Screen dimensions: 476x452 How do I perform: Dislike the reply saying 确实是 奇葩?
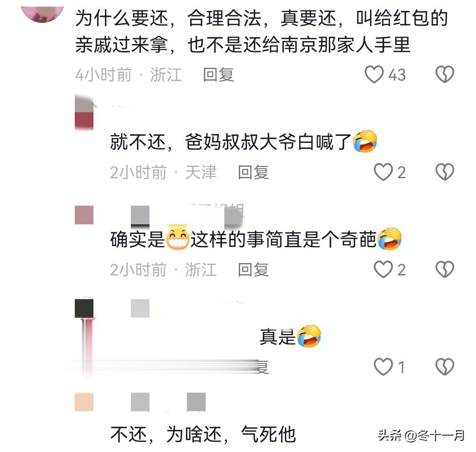[445, 269]
